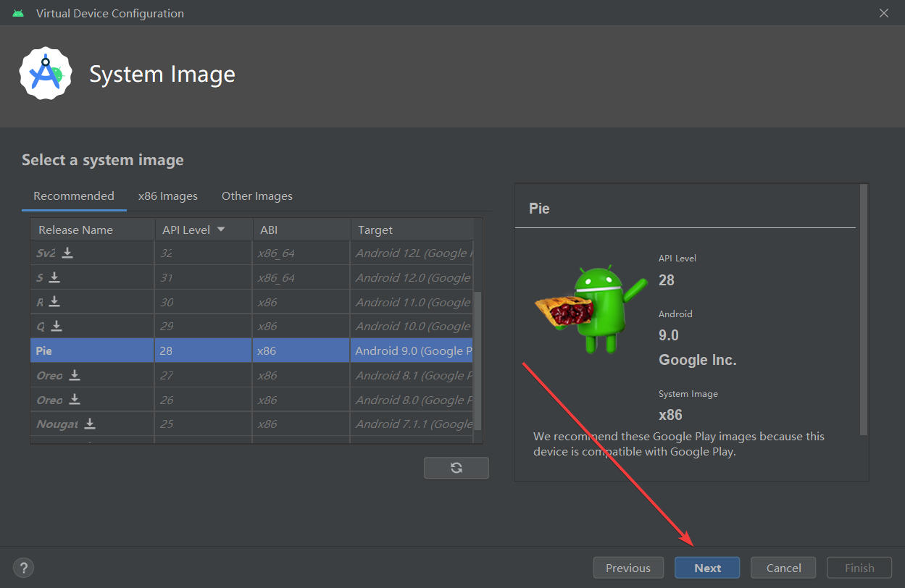The width and height of the screenshot is (905, 588).
Task: Go back with the Previous button
Action: pyautogui.click(x=628, y=568)
